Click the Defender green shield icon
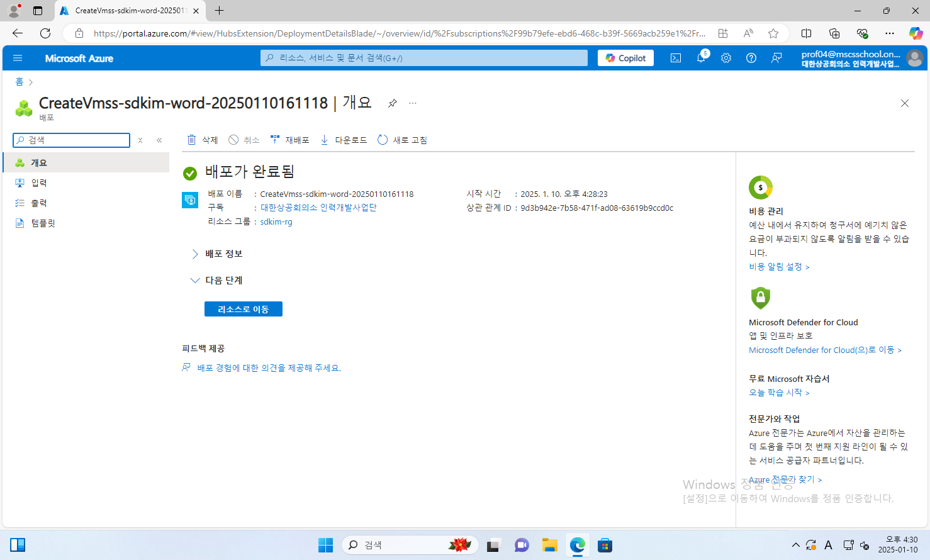 point(761,298)
